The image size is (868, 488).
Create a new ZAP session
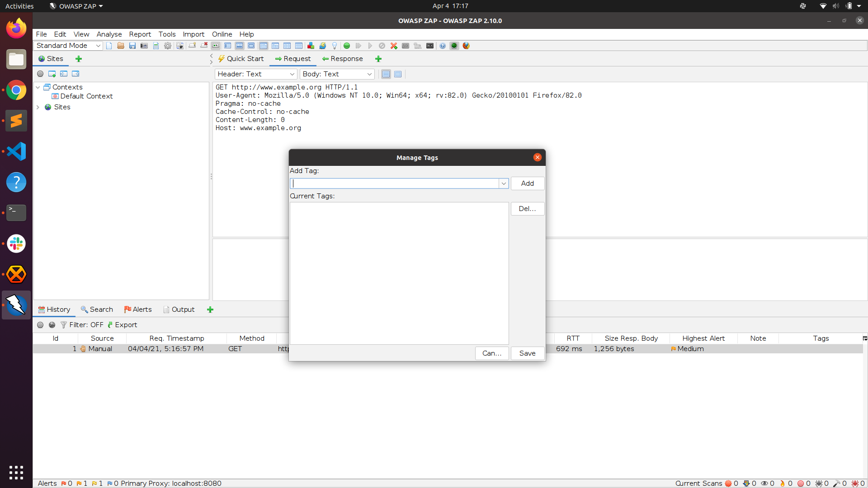point(108,46)
